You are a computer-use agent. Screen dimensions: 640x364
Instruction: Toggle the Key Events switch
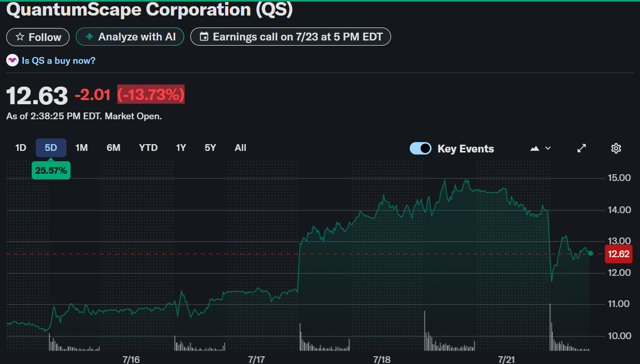coord(421,148)
